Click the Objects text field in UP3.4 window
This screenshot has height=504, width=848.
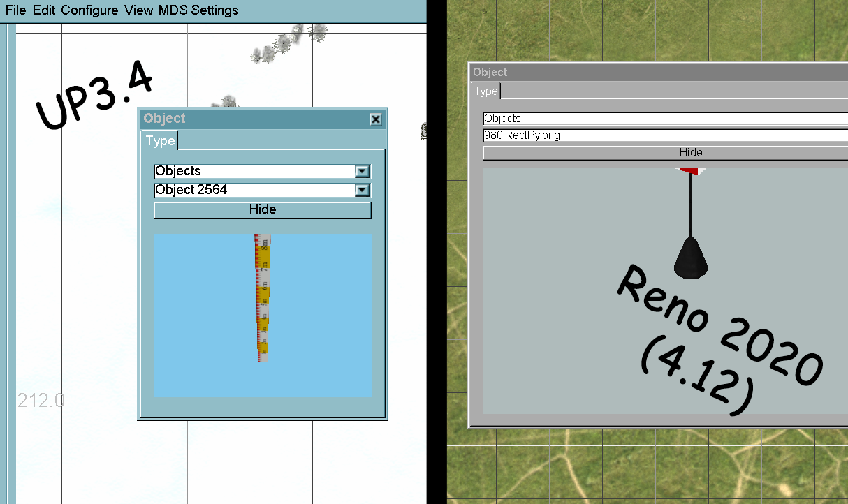point(254,171)
